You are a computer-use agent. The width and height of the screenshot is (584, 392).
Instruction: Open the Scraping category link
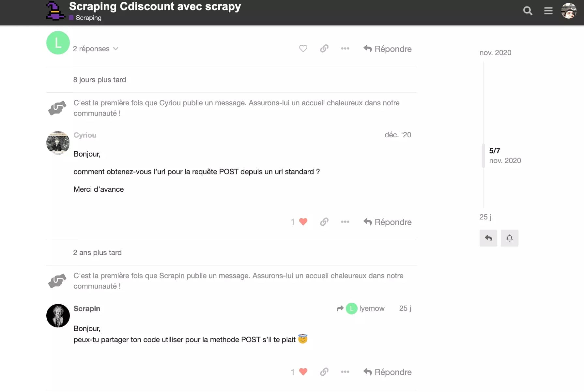(x=88, y=18)
